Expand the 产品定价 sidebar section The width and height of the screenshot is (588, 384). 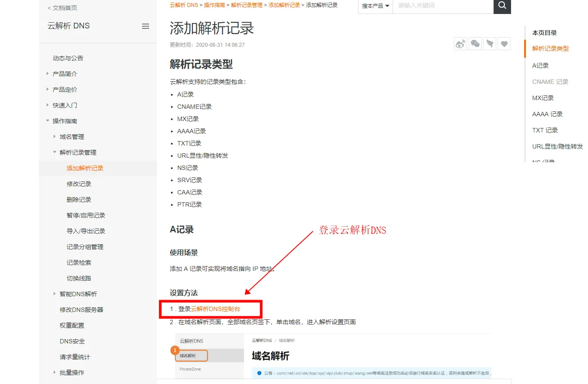65,90
